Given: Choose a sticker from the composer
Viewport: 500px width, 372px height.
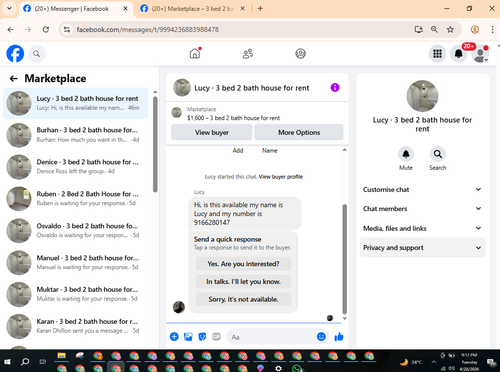Looking at the screenshot, I should (202, 337).
